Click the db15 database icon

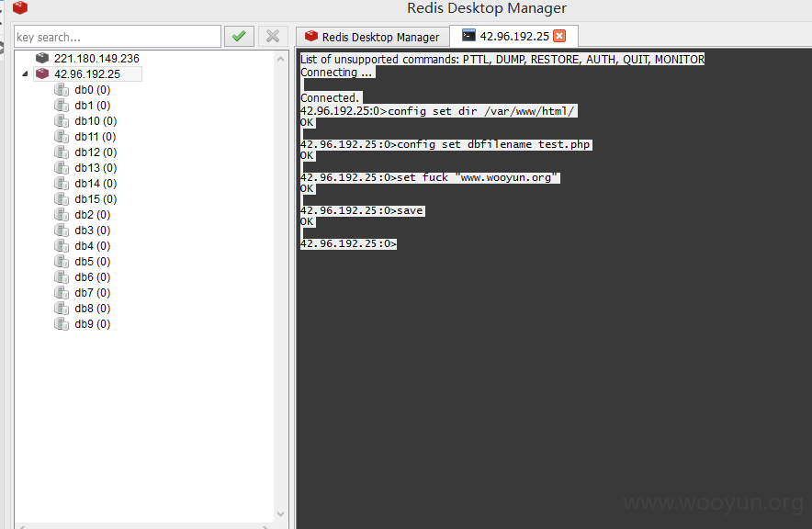click(62, 198)
